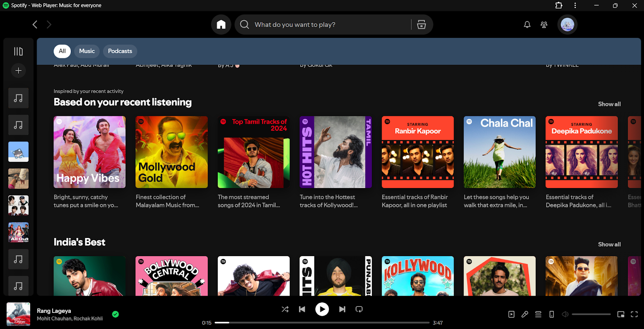Viewport: 644px width, 329px height.
Task: Open Happy Vibes playlist card
Action: 90,163
